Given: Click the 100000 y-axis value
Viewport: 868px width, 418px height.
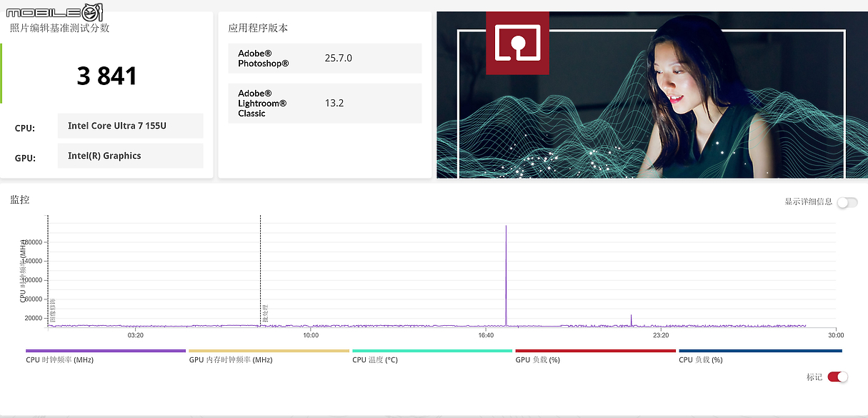Looking at the screenshot, I should pyautogui.click(x=32, y=280).
